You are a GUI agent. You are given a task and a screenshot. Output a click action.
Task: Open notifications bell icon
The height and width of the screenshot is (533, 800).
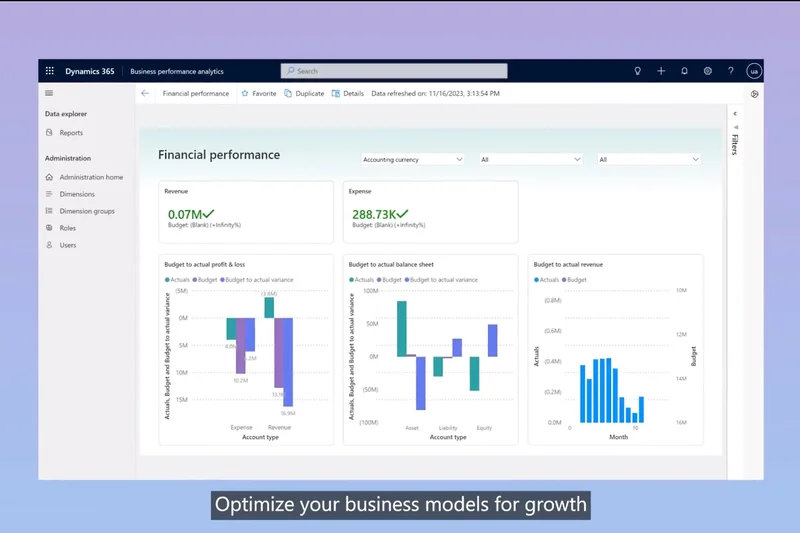(x=684, y=71)
